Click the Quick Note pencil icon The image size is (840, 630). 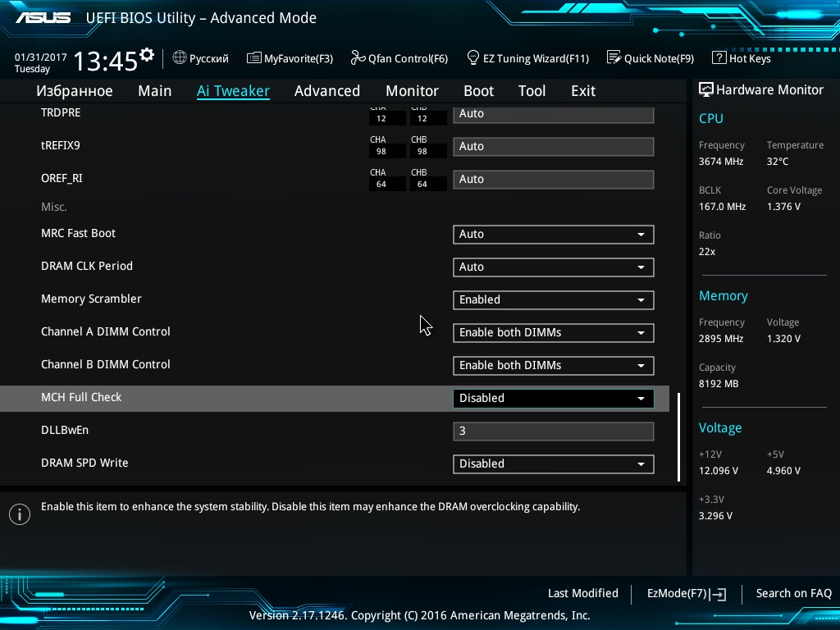(x=614, y=57)
